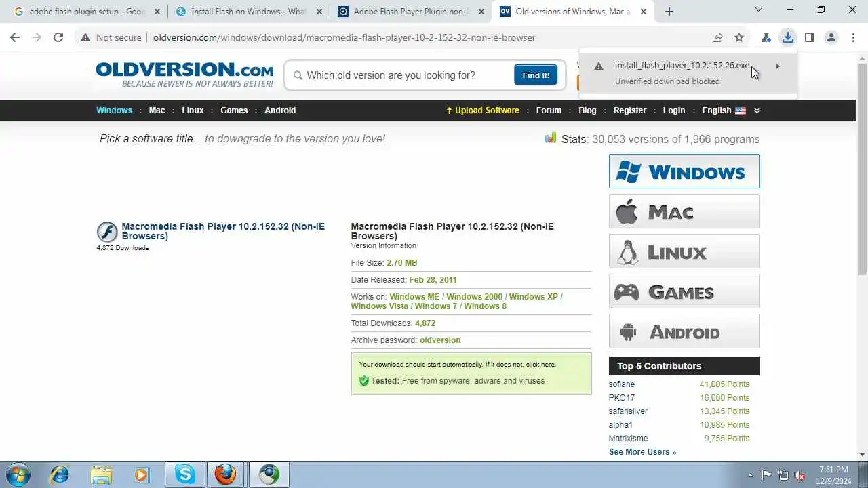
Task: Switch to Adobe Flash Player Plugin tab
Action: pyautogui.click(x=411, y=12)
